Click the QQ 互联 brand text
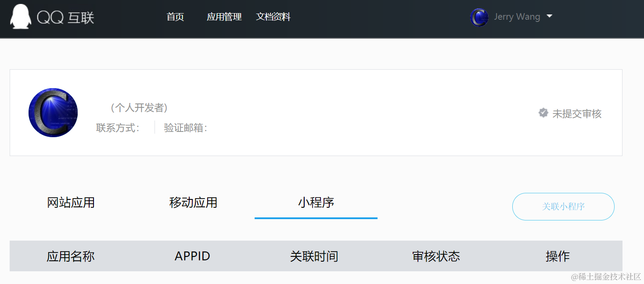This screenshot has height=284, width=644. [x=65, y=18]
